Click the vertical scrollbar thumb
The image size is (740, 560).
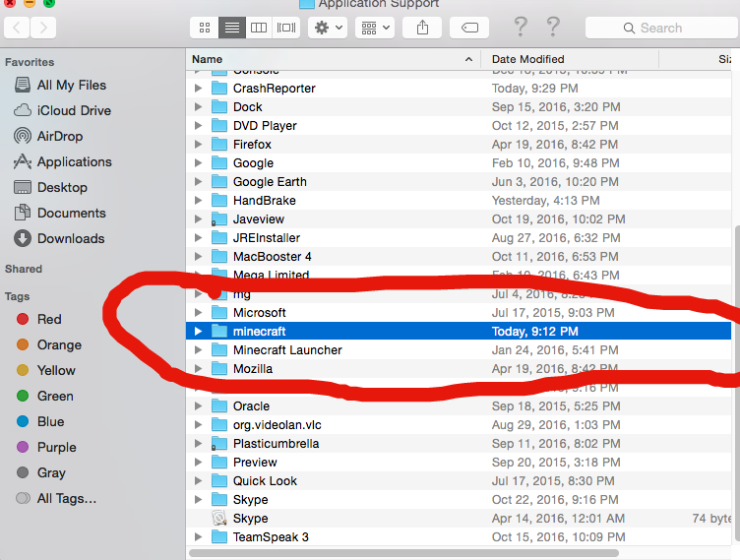coord(737,383)
